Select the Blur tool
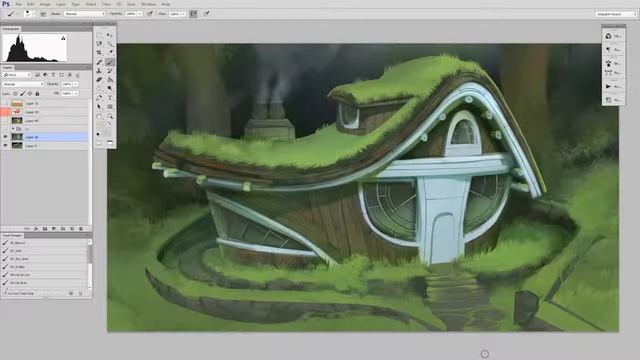This screenshot has width=640, height=360. [99, 89]
